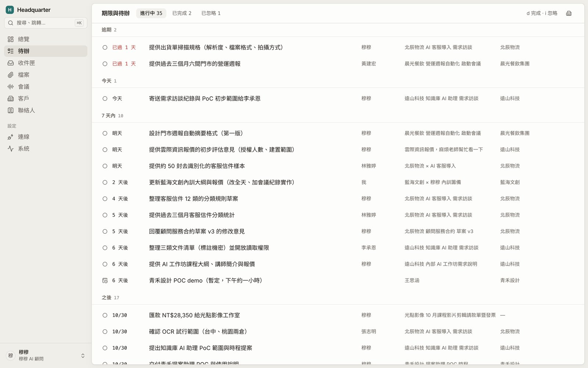This screenshot has width=588, height=368.
Task: Open task 整理客服信件 12 類的分類規則草案
Action: click(193, 199)
